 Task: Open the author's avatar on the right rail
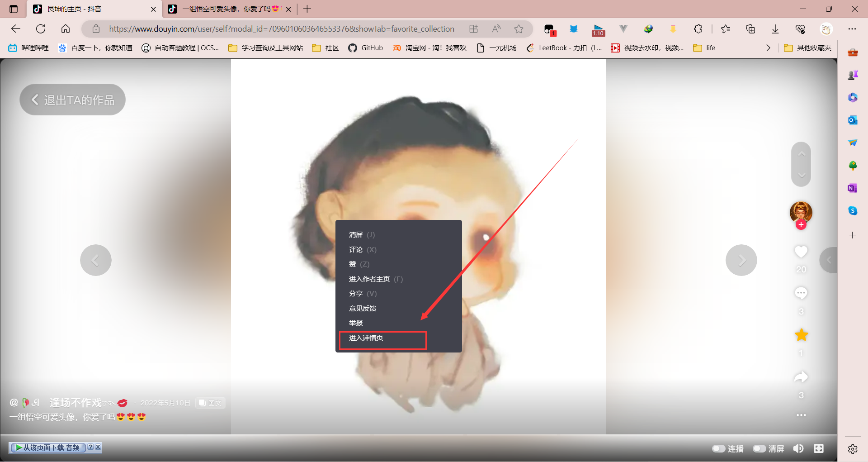coord(801,212)
